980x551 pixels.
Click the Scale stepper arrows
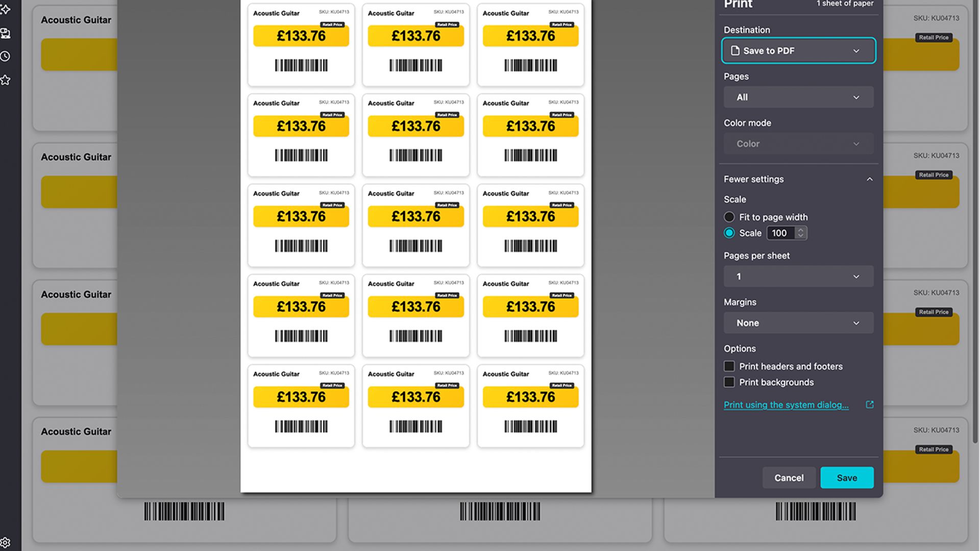[801, 233]
